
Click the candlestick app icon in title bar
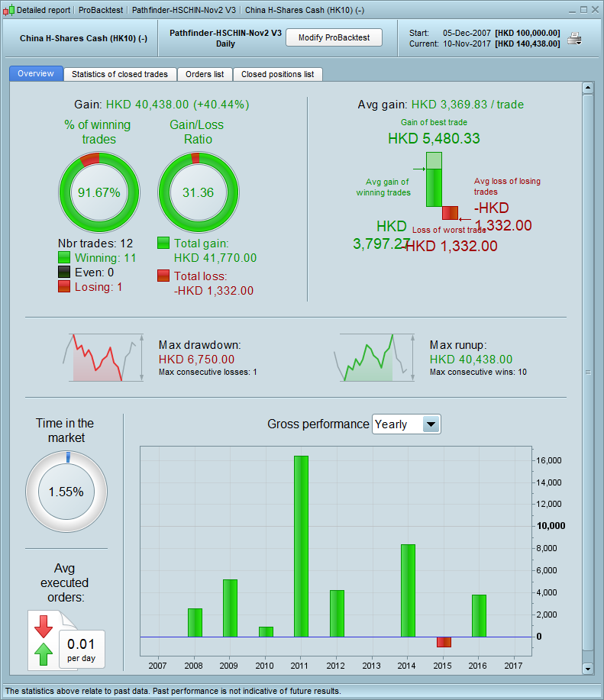point(8,10)
